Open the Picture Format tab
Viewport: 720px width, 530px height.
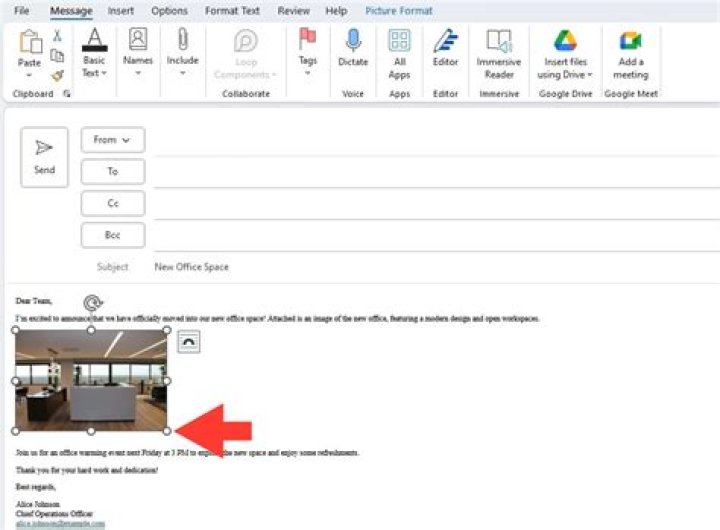point(399,11)
